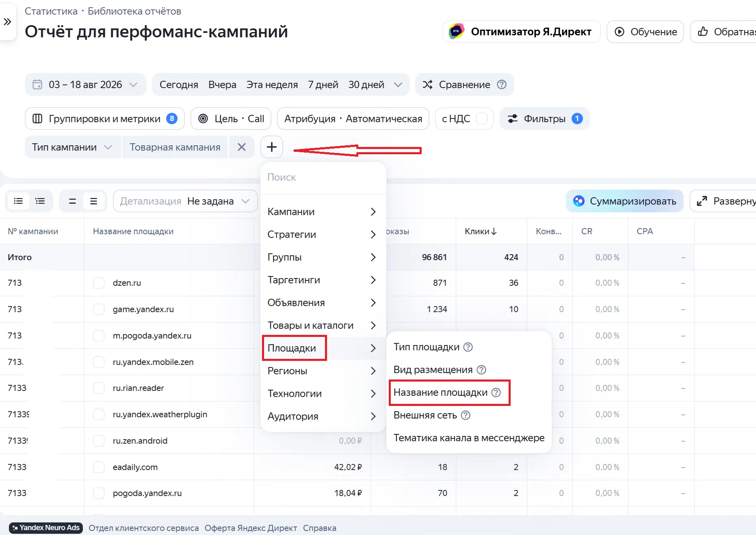This screenshot has width=756, height=535.
Task: Select the 30 дней period preset
Action: [366, 84]
